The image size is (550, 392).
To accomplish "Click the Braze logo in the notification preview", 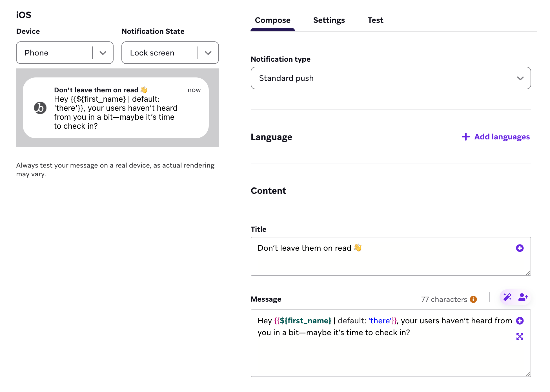I will click(x=40, y=108).
